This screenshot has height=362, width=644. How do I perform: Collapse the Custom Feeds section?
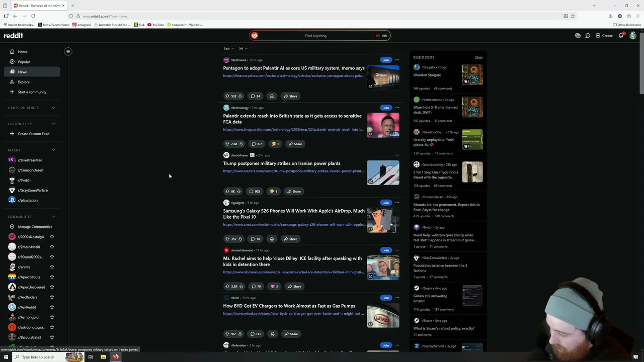point(53,124)
